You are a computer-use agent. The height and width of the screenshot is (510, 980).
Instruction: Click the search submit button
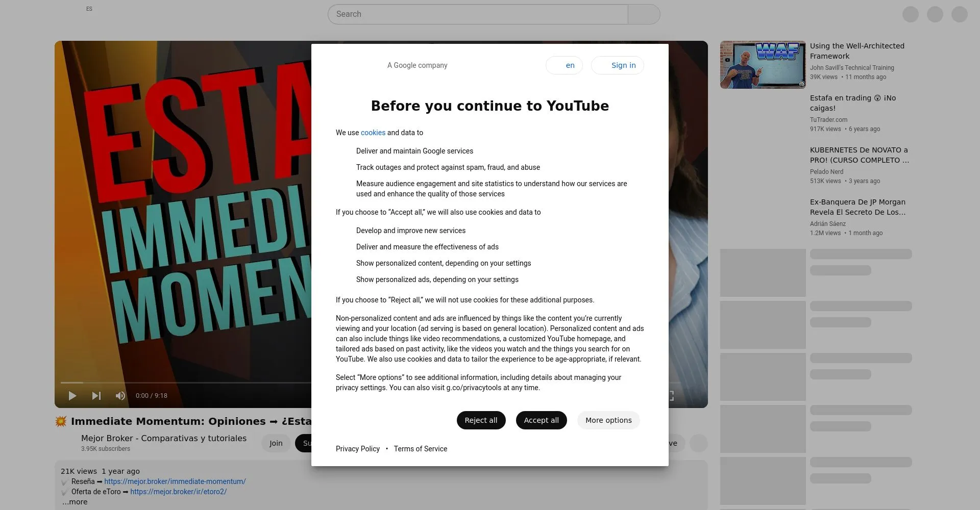(x=644, y=14)
